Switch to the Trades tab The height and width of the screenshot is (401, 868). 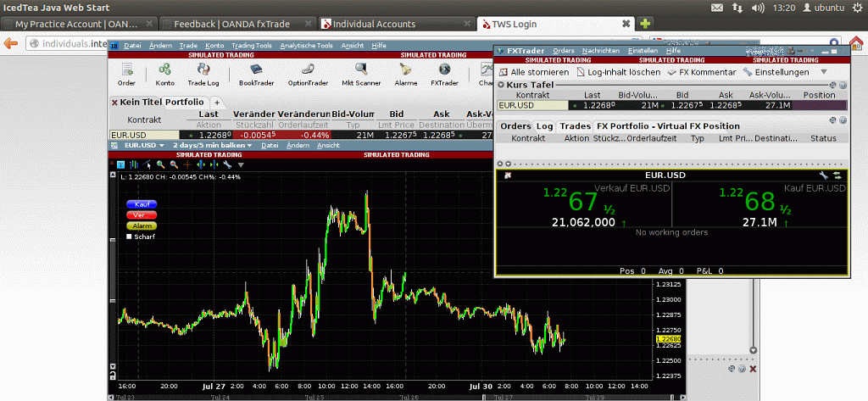pyautogui.click(x=575, y=126)
